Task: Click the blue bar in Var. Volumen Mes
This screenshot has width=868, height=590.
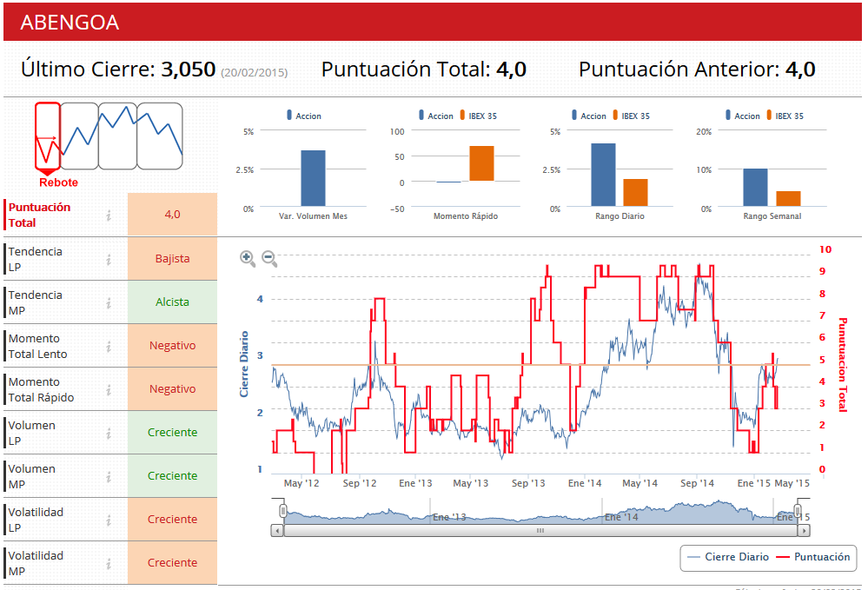Action: pyautogui.click(x=314, y=178)
